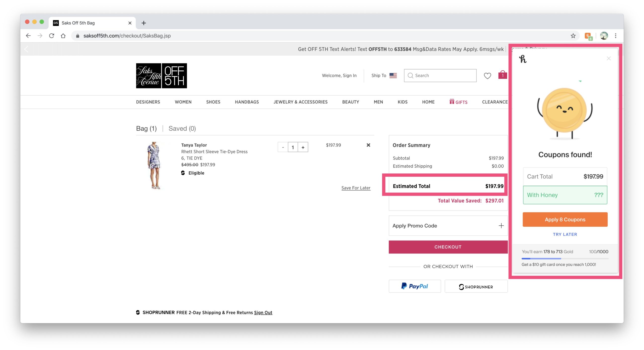Click the pink CHECKOUT button

point(448,247)
